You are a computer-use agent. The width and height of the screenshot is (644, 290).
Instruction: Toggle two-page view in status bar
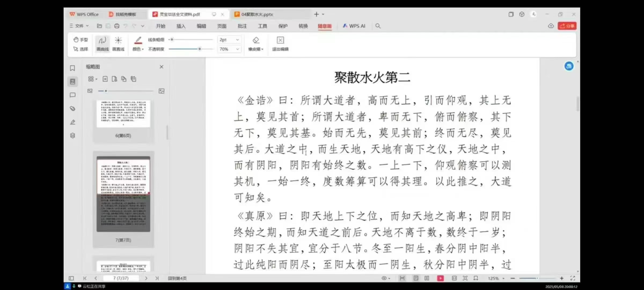pos(427,278)
